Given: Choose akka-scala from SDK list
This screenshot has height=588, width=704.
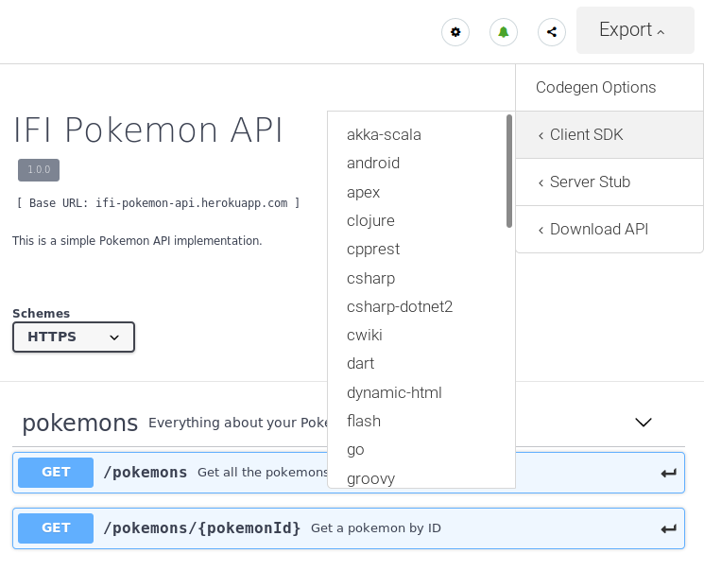Looking at the screenshot, I should click(x=384, y=134).
